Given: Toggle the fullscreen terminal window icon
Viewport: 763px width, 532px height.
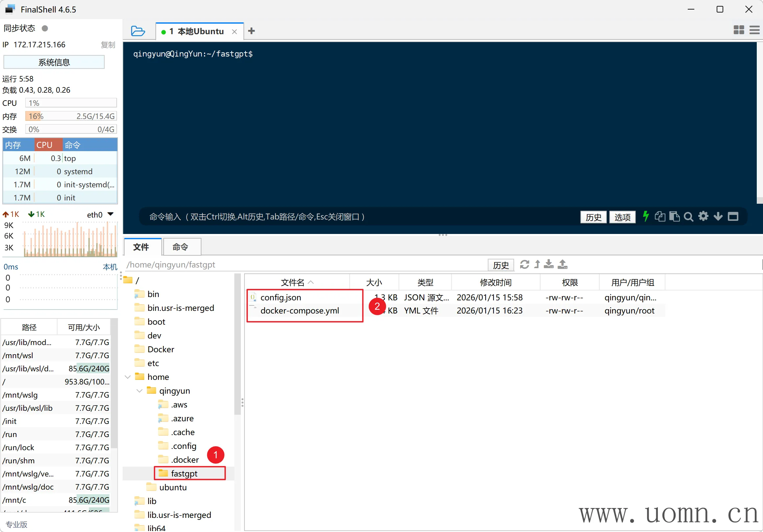Looking at the screenshot, I should [x=733, y=217].
